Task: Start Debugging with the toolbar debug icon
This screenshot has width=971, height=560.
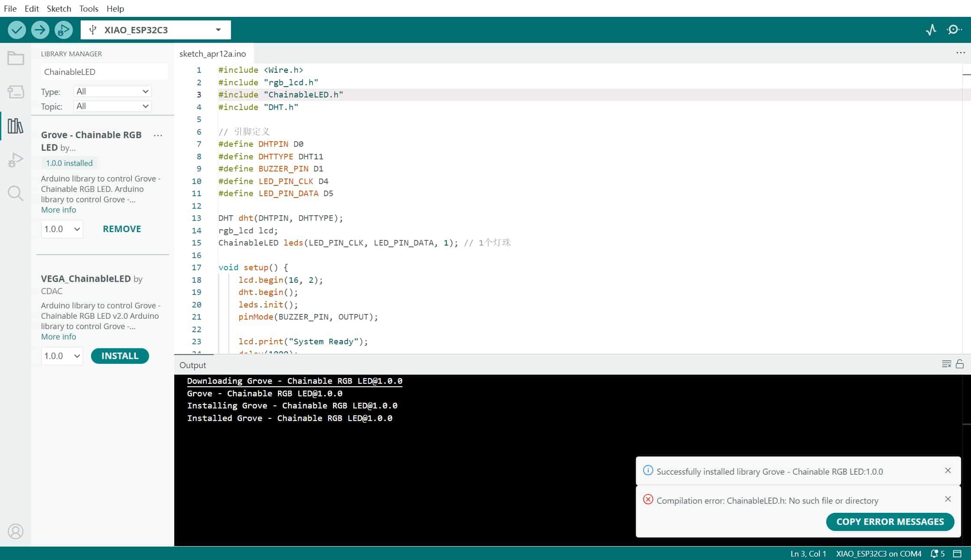Action: click(x=63, y=30)
